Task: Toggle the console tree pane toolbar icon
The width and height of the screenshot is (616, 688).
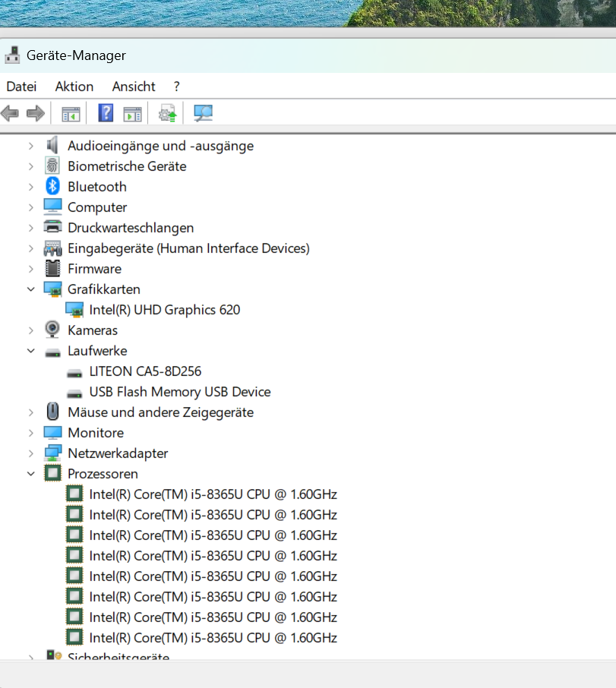Action: [71, 114]
